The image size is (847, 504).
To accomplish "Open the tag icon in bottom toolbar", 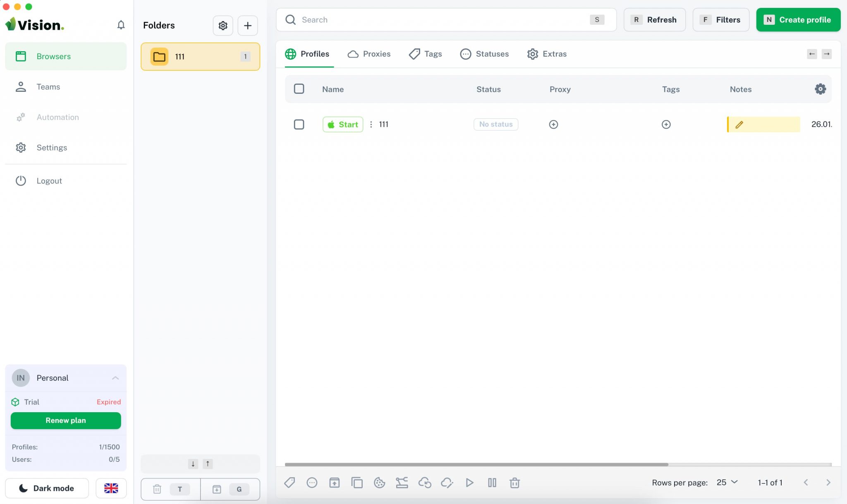I will (290, 483).
